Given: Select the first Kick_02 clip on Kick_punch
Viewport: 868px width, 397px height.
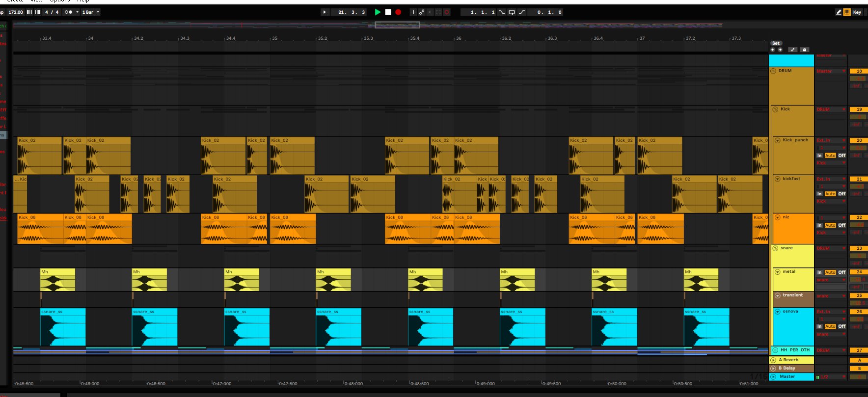Looking at the screenshot, I should point(40,156).
